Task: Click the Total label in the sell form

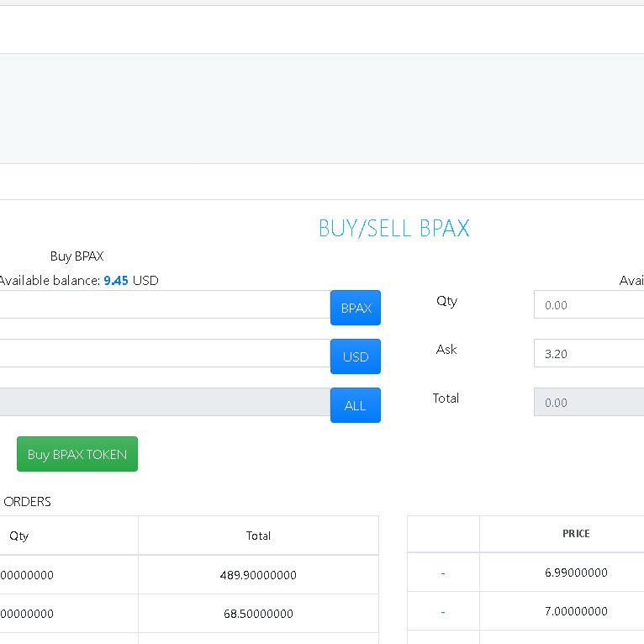Action: pyautogui.click(x=446, y=398)
